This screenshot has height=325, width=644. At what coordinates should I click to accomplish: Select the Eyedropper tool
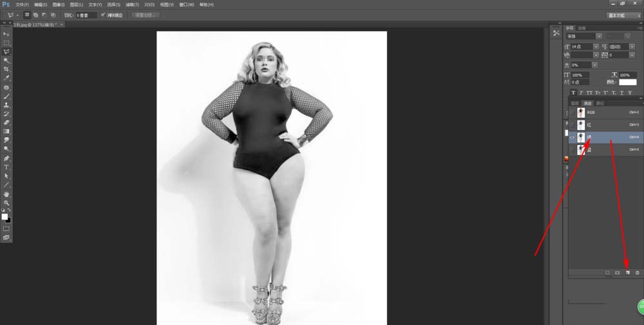click(6, 78)
